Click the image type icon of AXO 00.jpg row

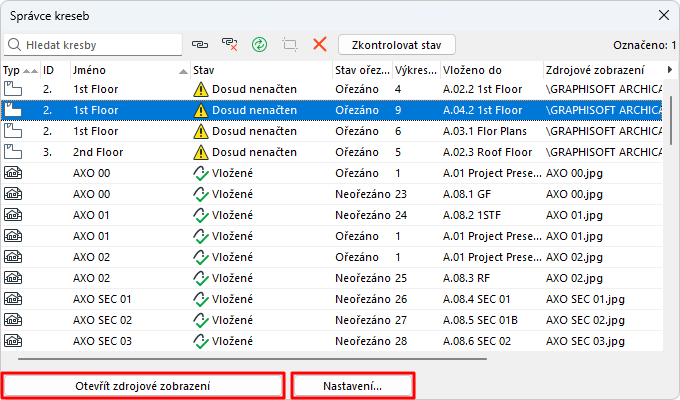pos(14,173)
